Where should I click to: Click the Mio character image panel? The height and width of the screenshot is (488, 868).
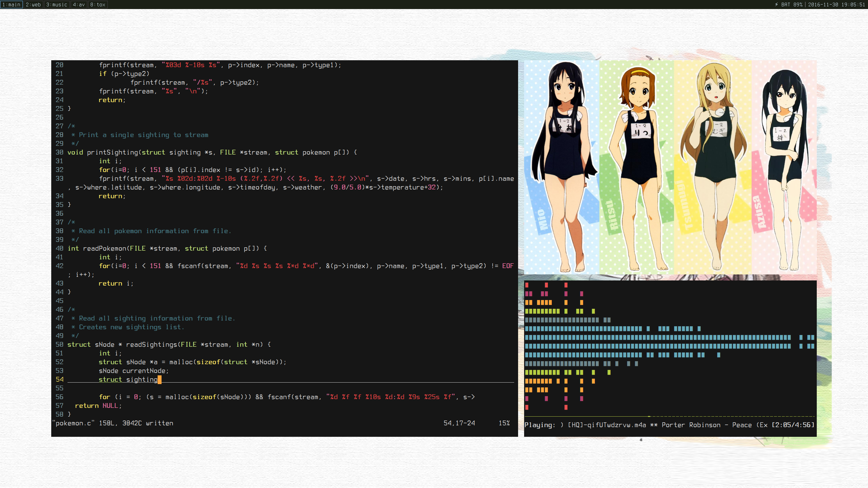[x=562, y=167]
